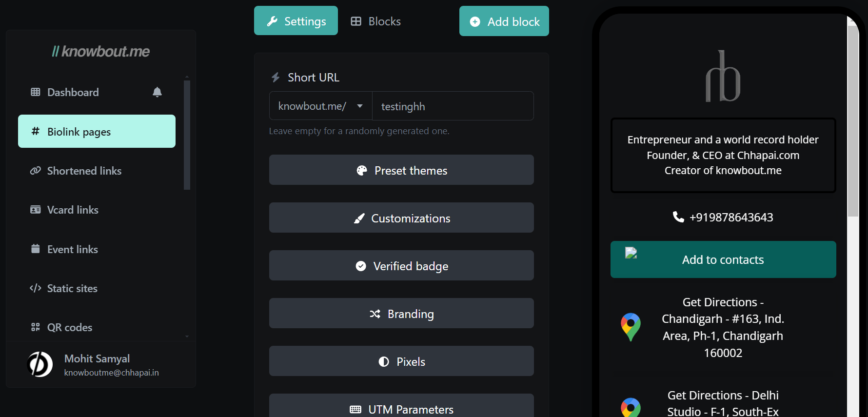This screenshot has height=417, width=868.
Task: Expand the Customizations section
Action: [401, 218]
